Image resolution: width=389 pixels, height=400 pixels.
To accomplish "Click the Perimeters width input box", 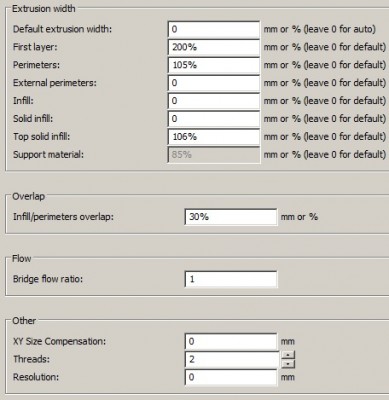I will [214, 65].
